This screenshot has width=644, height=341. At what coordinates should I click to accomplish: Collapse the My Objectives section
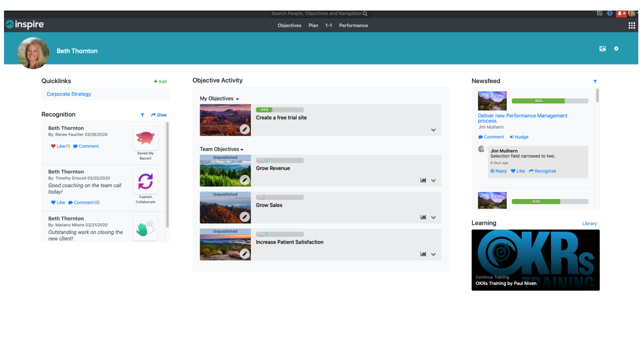point(219,99)
